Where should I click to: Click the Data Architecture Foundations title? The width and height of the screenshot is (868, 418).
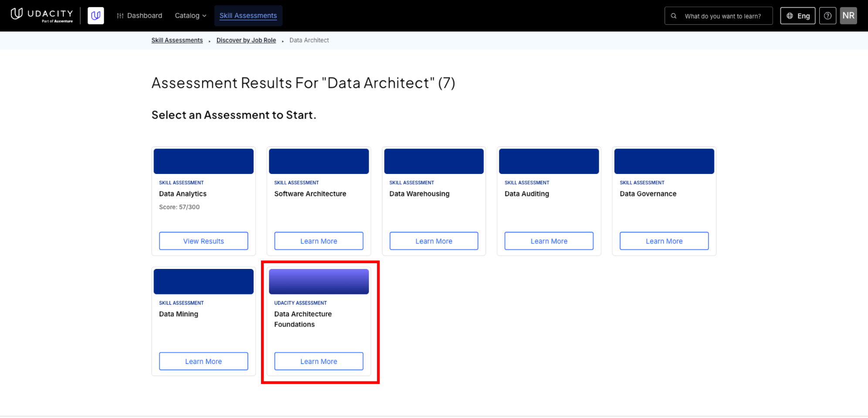[303, 319]
